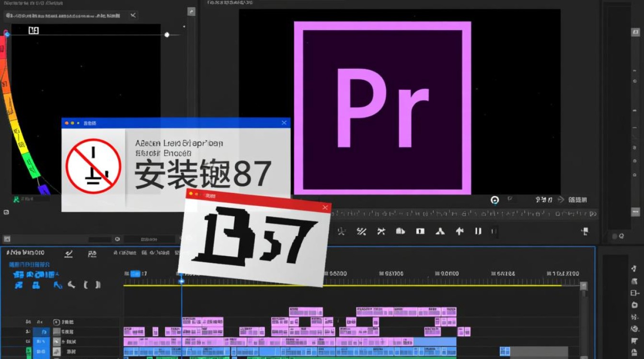Click the gray thumbnail on the second track header
644x359 pixels.
57,331
